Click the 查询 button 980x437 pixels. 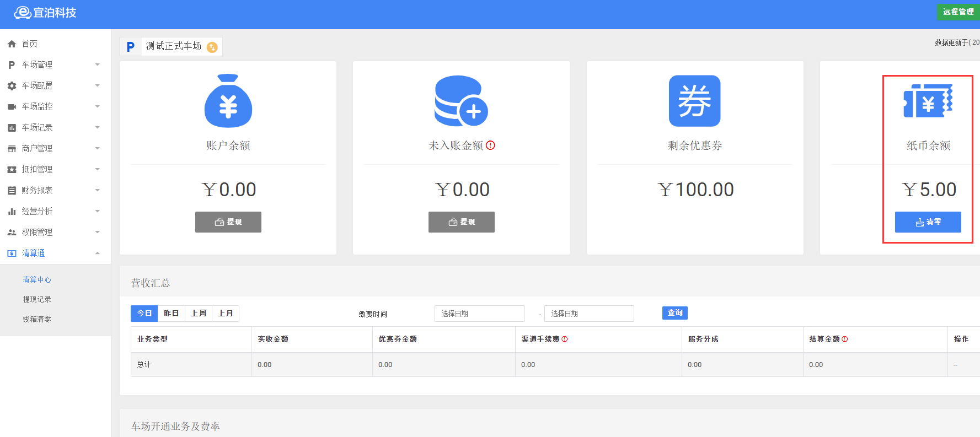pos(675,313)
